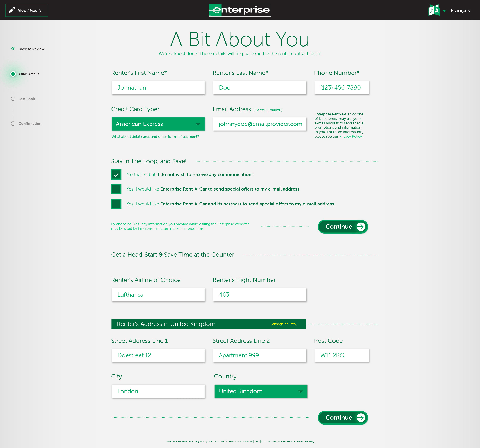
Task: Open the language dropdown arrow next to Français
Action: pos(444,11)
